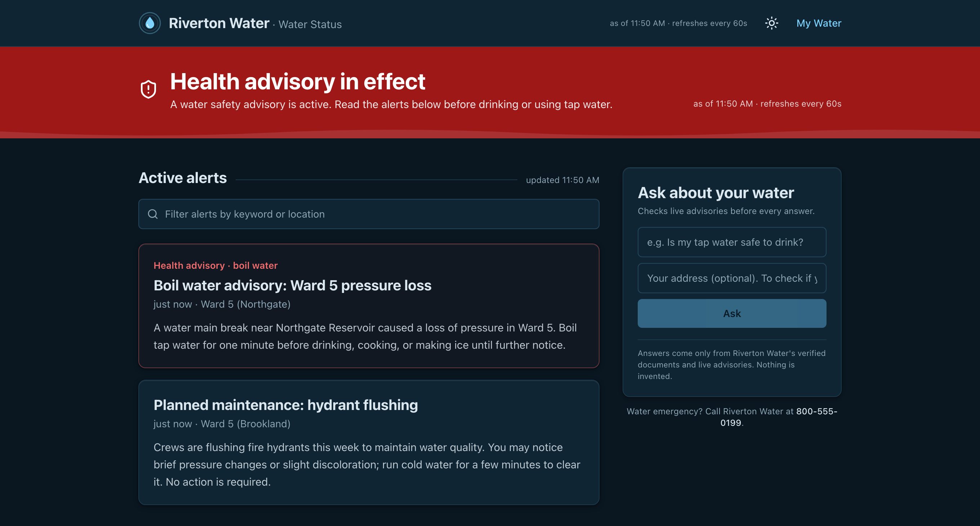Click the Water Status header label
The image size is (980, 526).
(310, 24)
